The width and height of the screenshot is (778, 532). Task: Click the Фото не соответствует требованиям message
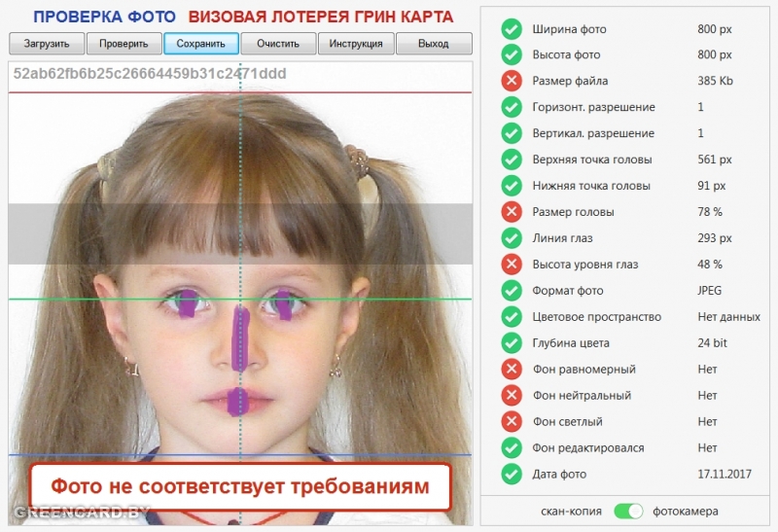(x=240, y=486)
